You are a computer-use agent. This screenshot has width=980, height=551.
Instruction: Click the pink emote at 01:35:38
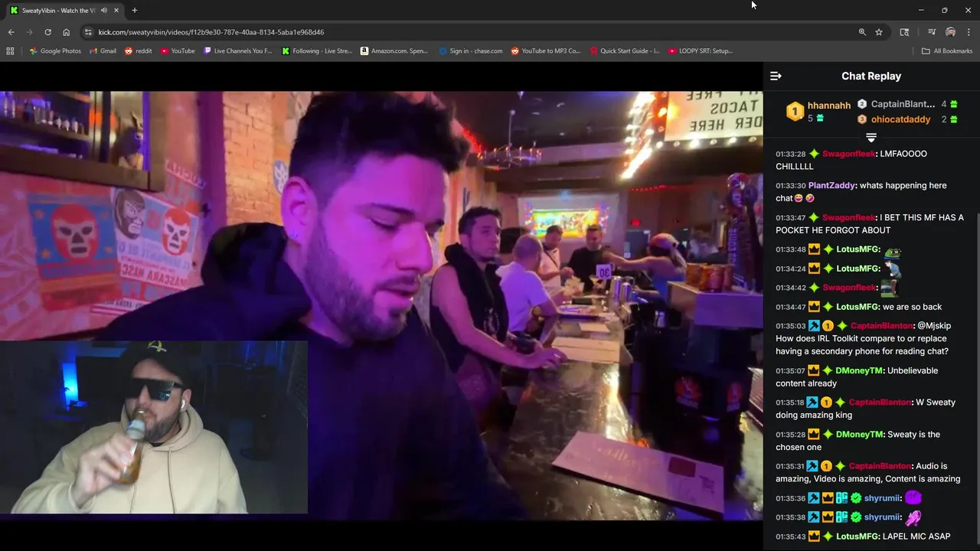913,517
